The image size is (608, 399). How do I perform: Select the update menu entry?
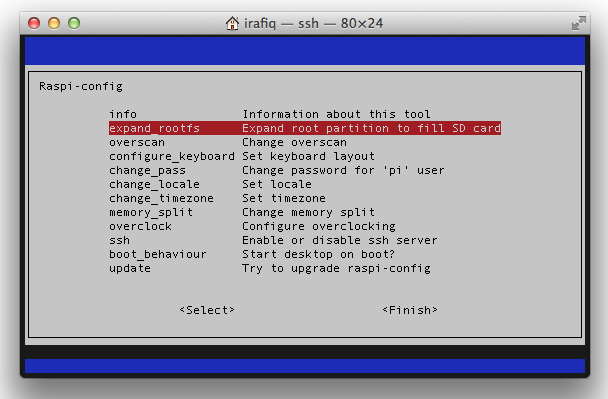click(130, 268)
